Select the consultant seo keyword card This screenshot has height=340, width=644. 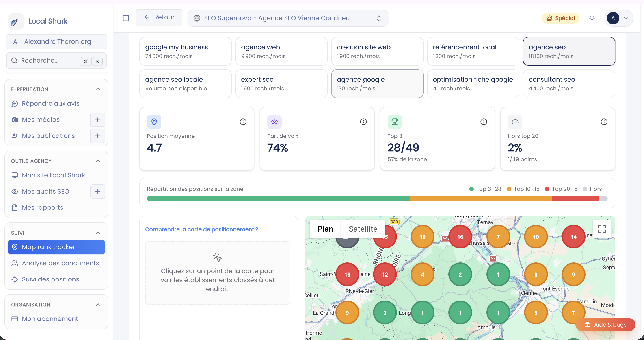pos(569,84)
